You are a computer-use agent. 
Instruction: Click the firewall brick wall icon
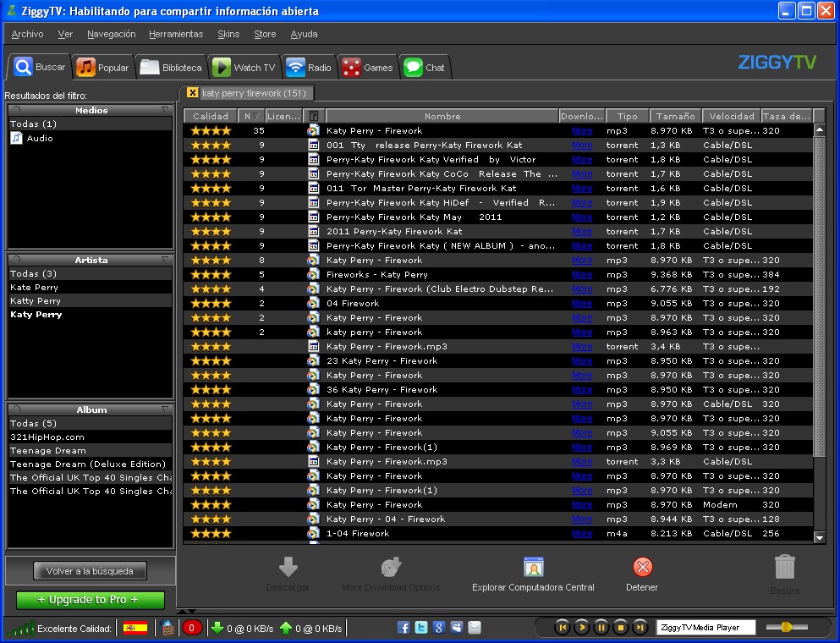[167, 628]
